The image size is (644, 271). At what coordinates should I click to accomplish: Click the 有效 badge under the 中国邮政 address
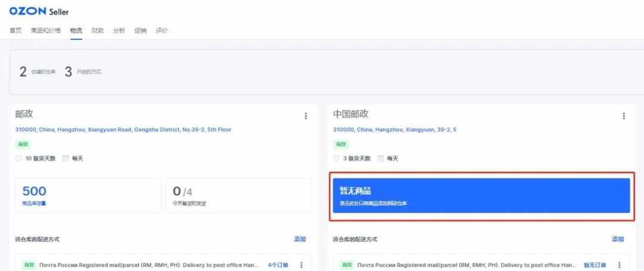341,144
